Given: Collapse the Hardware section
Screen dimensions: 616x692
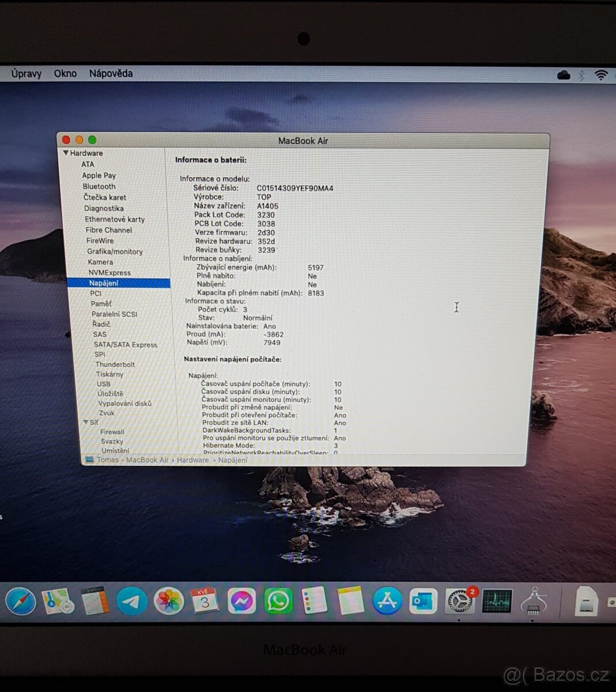Looking at the screenshot, I should [66, 153].
